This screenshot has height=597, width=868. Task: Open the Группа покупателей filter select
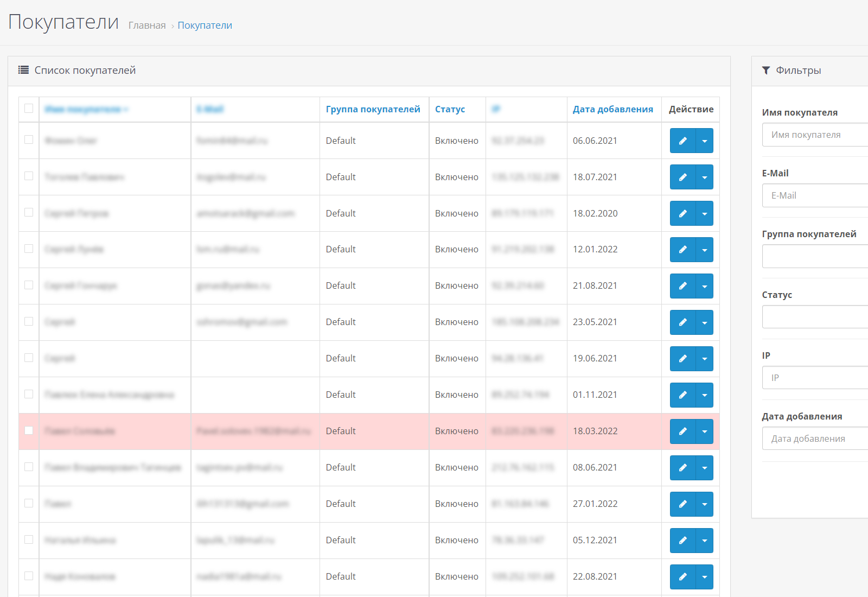point(815,256)
